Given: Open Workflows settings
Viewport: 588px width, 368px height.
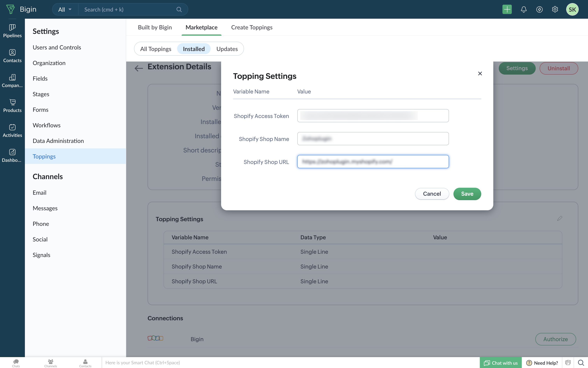Looking at the screenshot, I should (x=75, y=125).
